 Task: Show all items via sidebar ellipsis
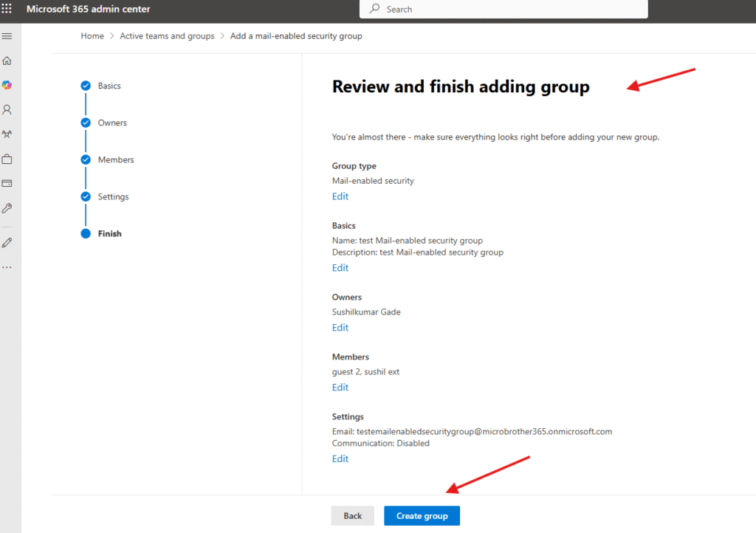click(x=7, y=266)
